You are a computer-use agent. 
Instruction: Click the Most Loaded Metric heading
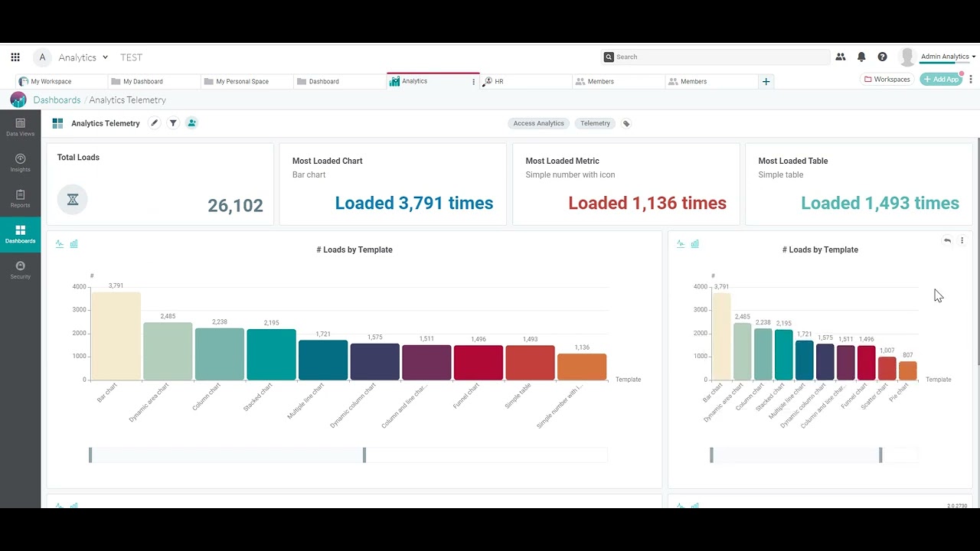pyautogui.click(x=562, y=161)
